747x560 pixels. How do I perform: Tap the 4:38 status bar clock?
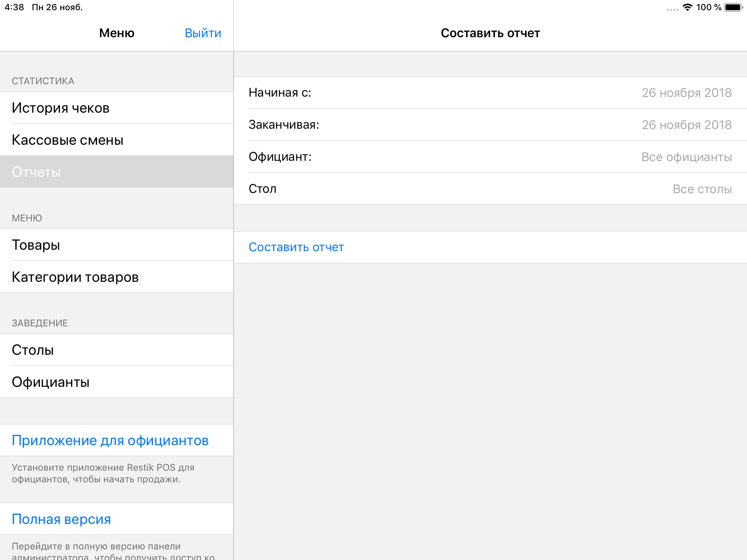(x=14, y=7)
